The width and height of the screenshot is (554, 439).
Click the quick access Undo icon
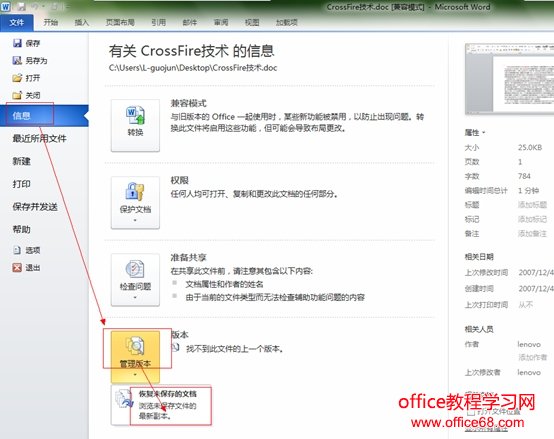point(34,6)
